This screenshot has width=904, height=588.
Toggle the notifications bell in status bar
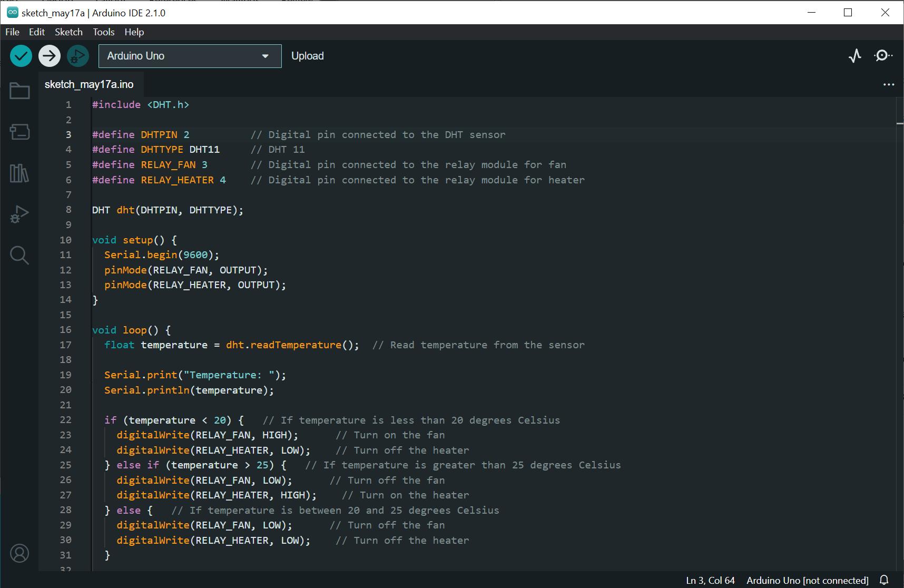tap(884, 580)
